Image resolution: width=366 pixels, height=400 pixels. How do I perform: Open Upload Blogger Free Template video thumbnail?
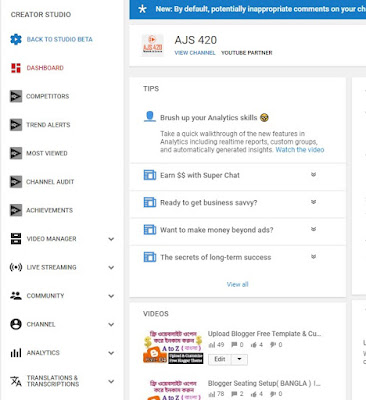point(173,347)
